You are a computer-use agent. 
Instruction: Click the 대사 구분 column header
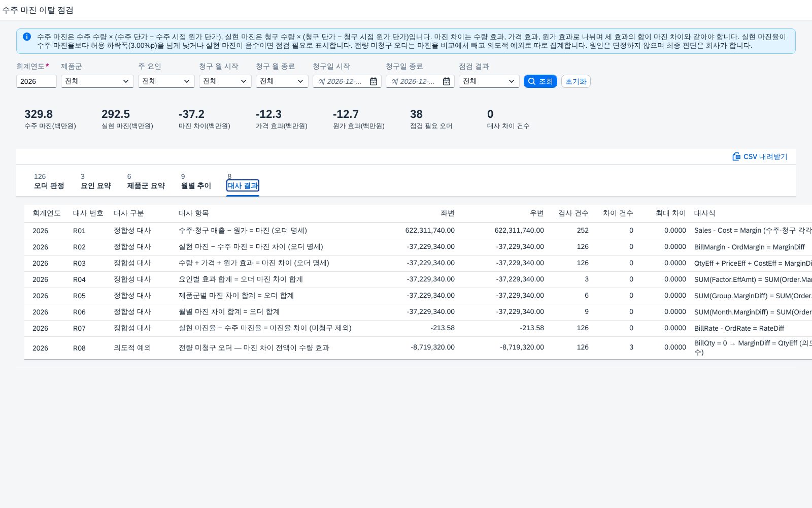coord(129,213)
